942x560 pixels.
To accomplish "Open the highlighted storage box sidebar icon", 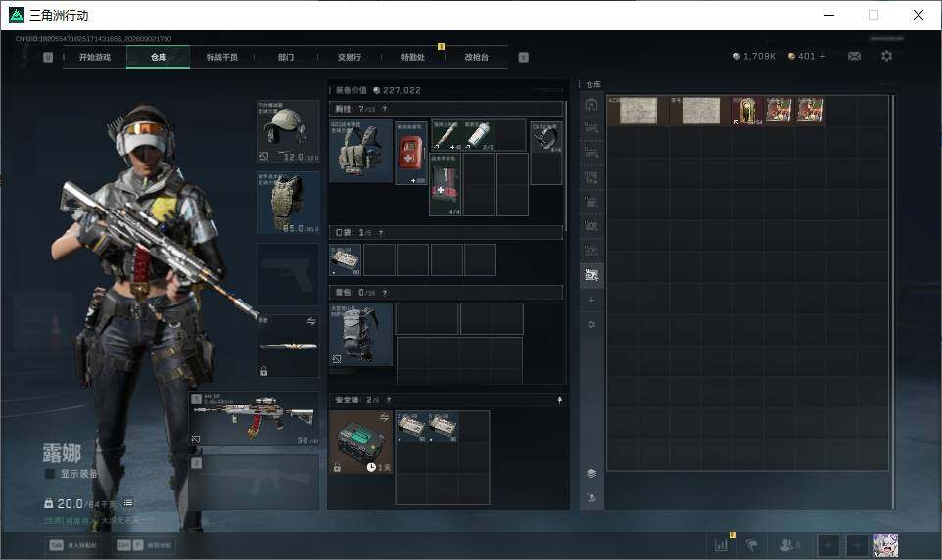I will pyautogui.click(x=591, y=275).
